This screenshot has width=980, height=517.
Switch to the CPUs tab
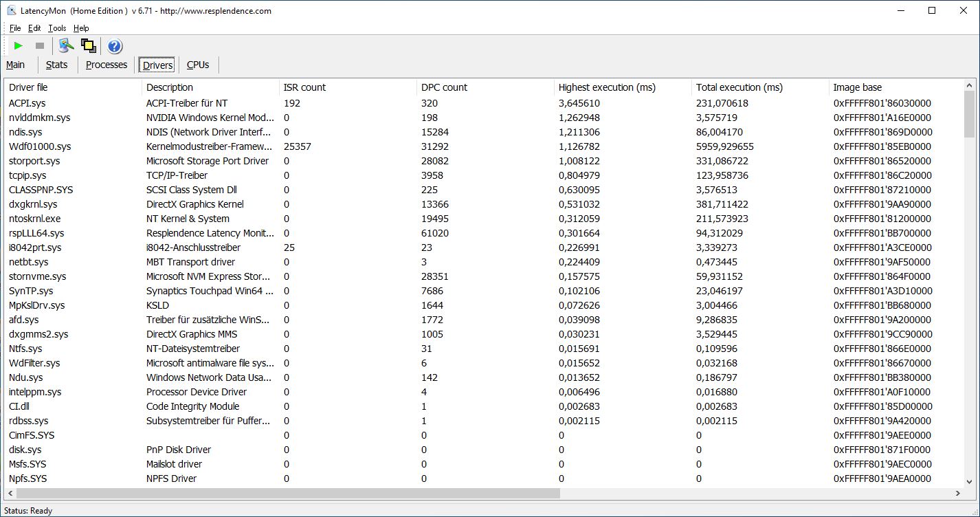click(198, 65)
